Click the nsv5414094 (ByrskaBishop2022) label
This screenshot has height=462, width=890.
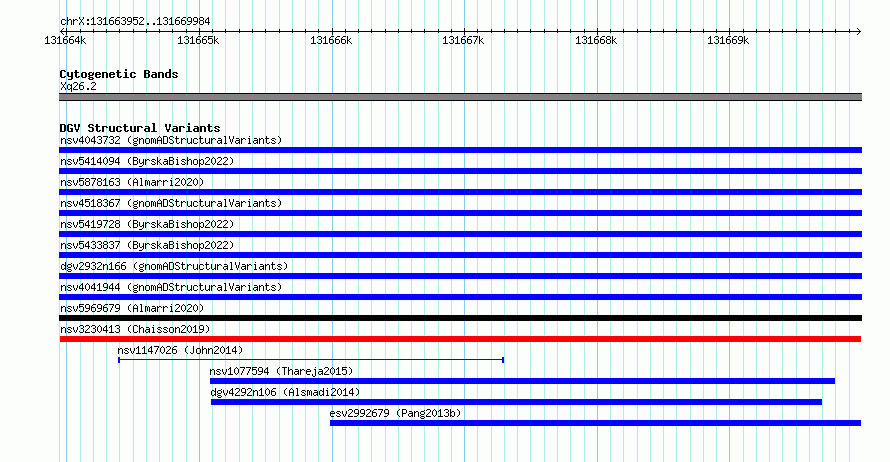tap(147, 161)
